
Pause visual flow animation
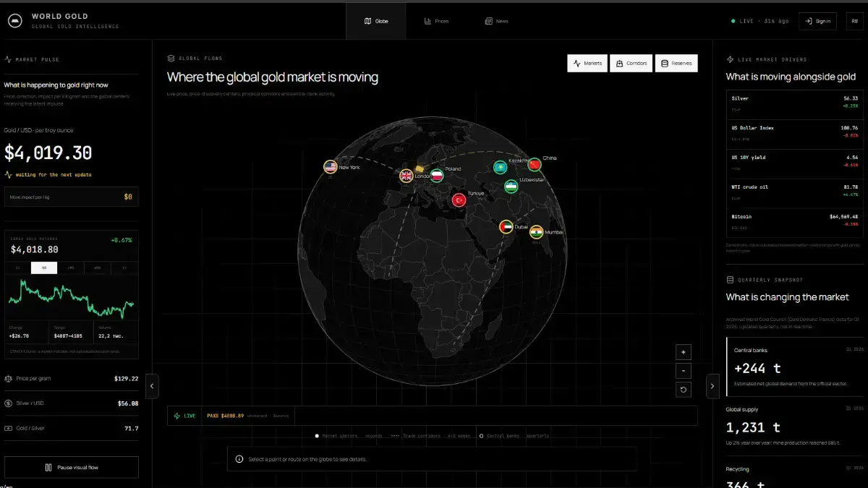72,467
